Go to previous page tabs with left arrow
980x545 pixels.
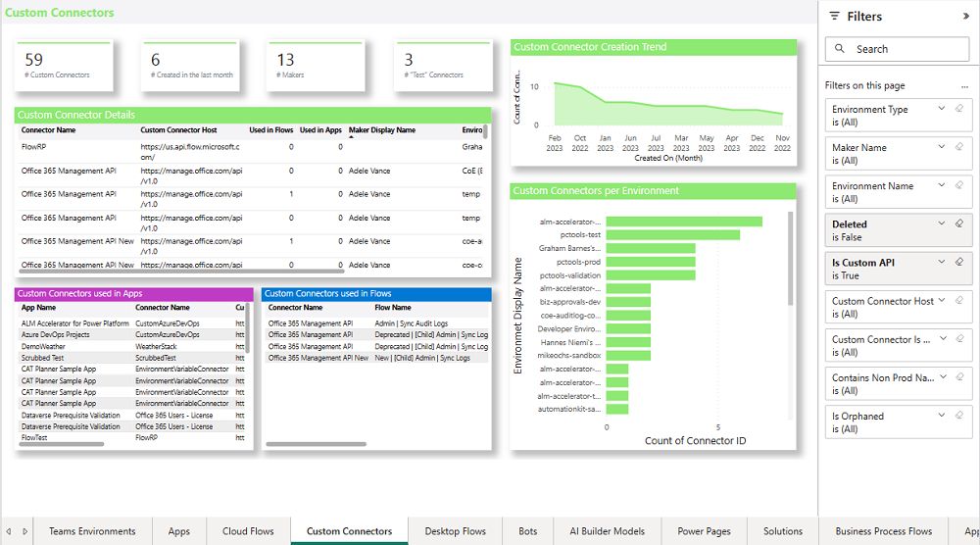pos(9,531)
